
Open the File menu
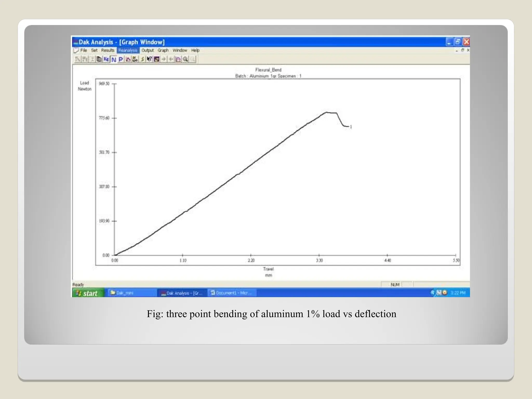pyautogui.click(x=84, y=50)
